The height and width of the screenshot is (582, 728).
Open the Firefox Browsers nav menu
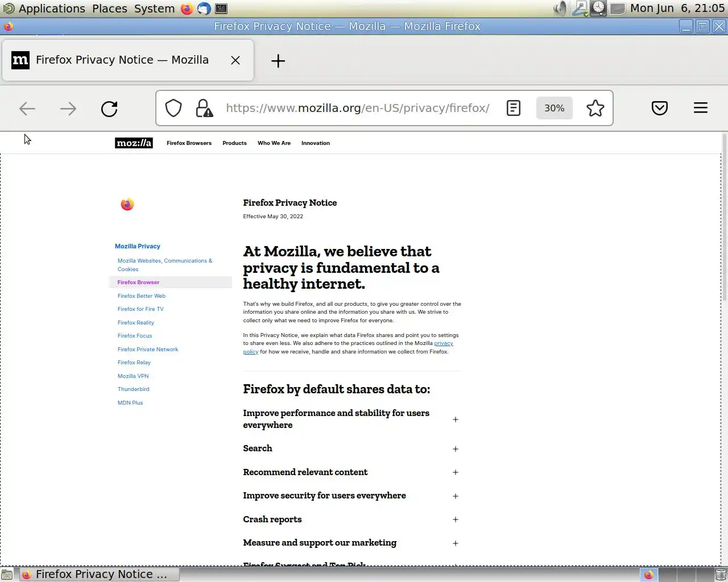pos(189,143)
